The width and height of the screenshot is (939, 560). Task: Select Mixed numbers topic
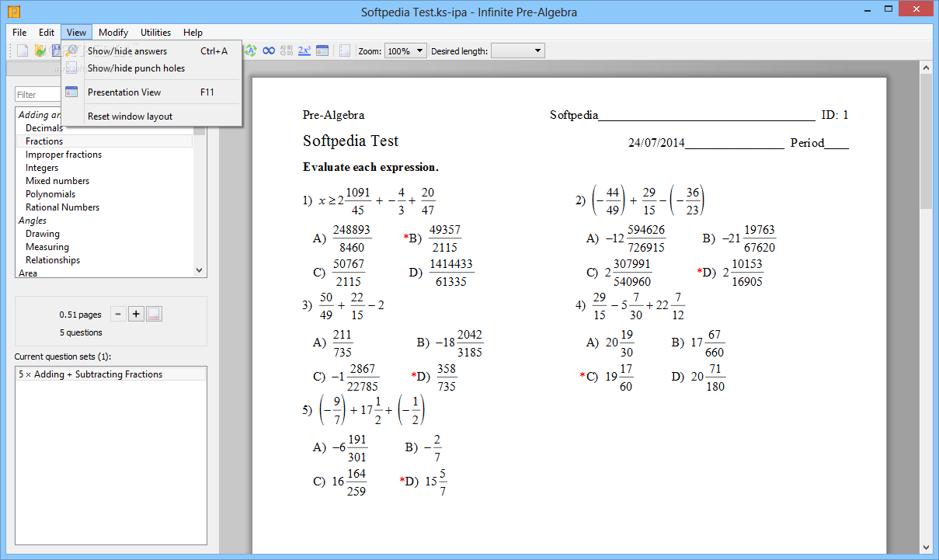(x=57, y=181)
